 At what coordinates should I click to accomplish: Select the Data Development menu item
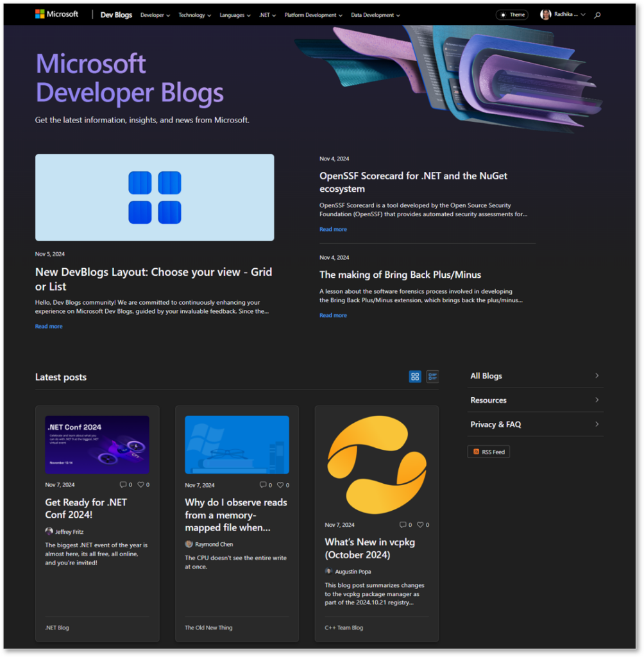374,14
